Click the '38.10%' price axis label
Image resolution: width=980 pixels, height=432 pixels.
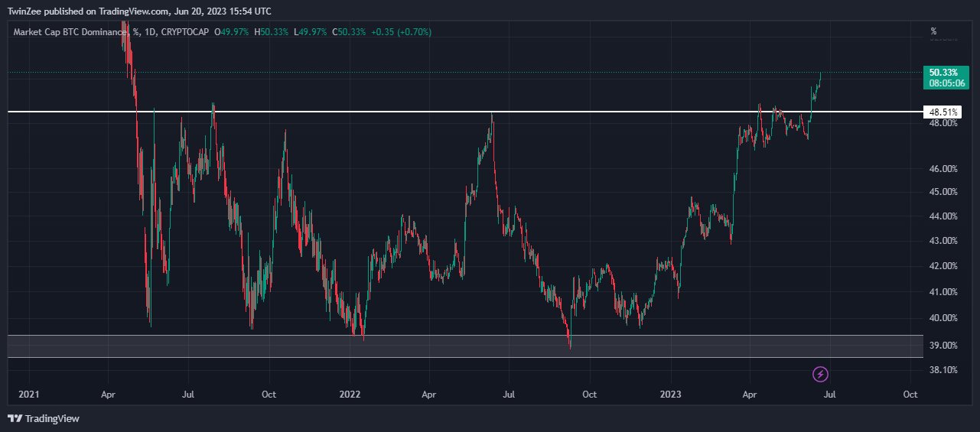(943, 370)
